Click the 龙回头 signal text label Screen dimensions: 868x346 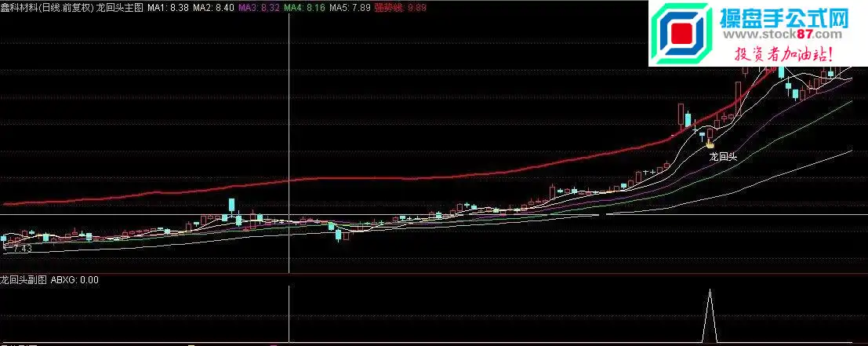[723, 157]
